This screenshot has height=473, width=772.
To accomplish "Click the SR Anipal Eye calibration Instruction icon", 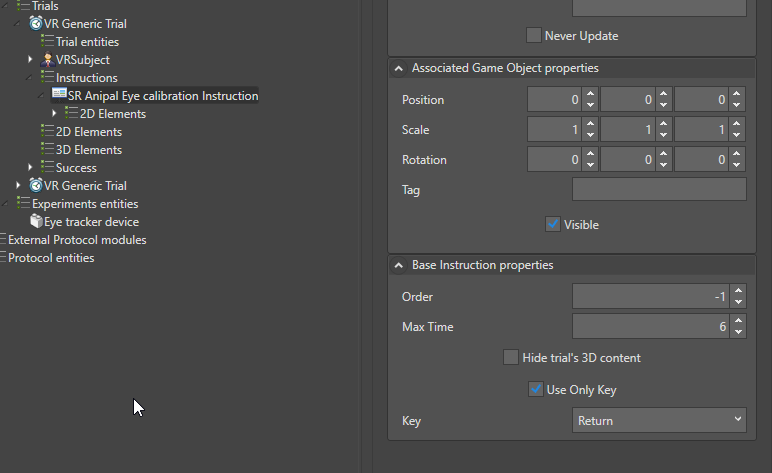I will coord(59,94).
